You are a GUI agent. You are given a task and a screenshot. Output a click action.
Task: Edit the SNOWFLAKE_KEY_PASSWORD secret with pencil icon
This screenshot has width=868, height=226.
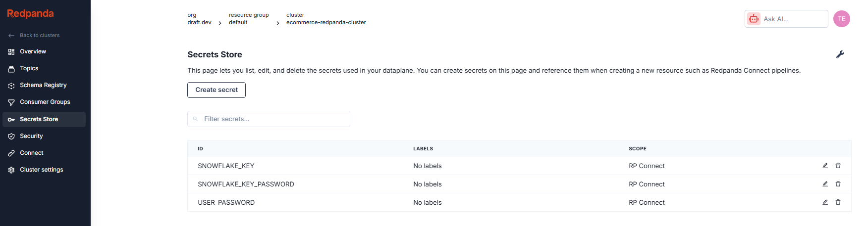[825, 184]
